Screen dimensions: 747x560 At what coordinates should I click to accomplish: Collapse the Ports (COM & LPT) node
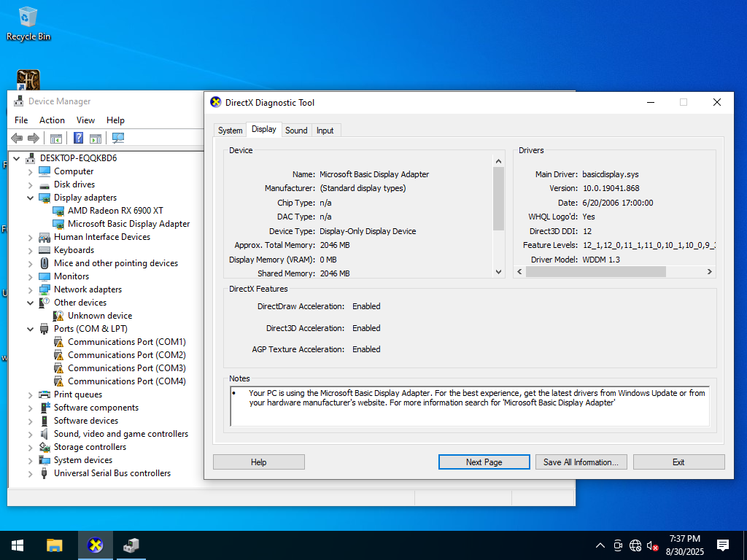click(31, 329)
